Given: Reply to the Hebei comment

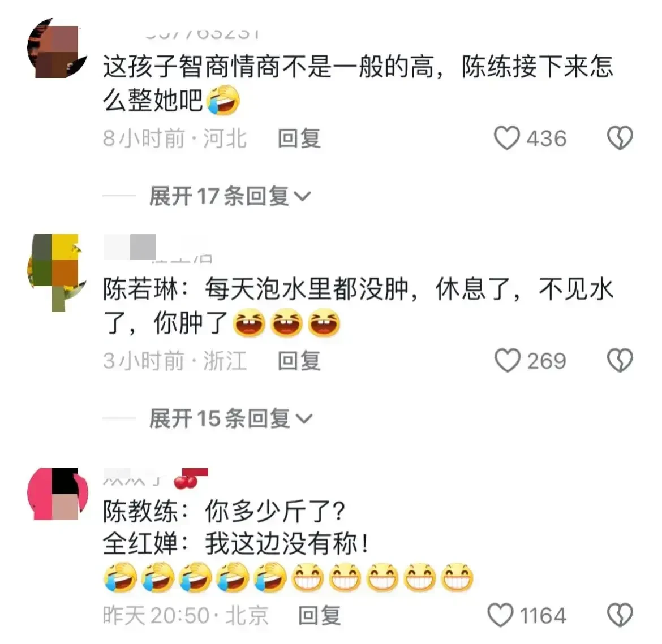Looking at the screenshot, I should 299,139.
